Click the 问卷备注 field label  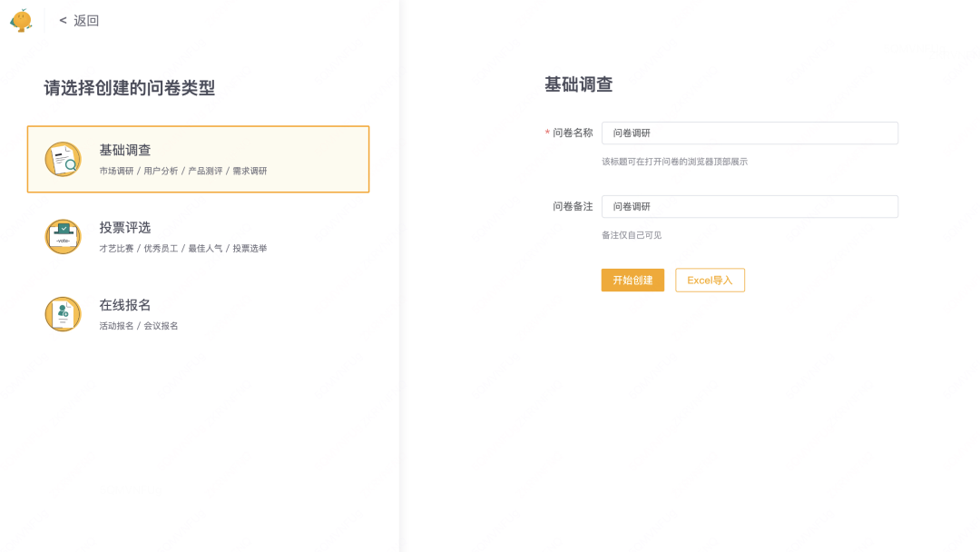[x=572, y=207]
